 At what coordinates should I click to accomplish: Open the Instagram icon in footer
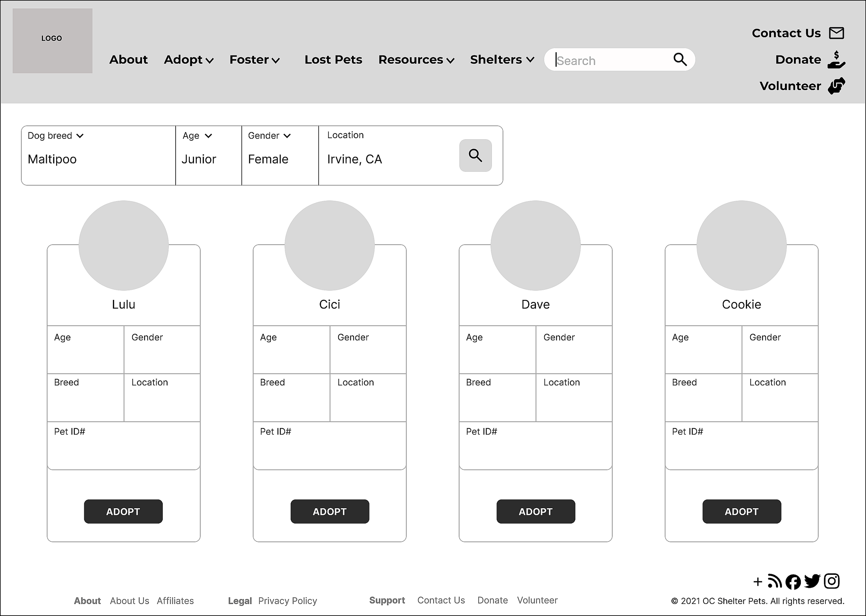[x=831, y=581]
